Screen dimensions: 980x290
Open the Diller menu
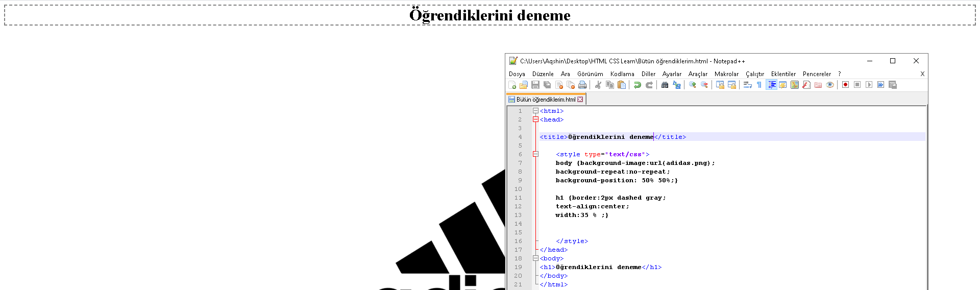648,74
